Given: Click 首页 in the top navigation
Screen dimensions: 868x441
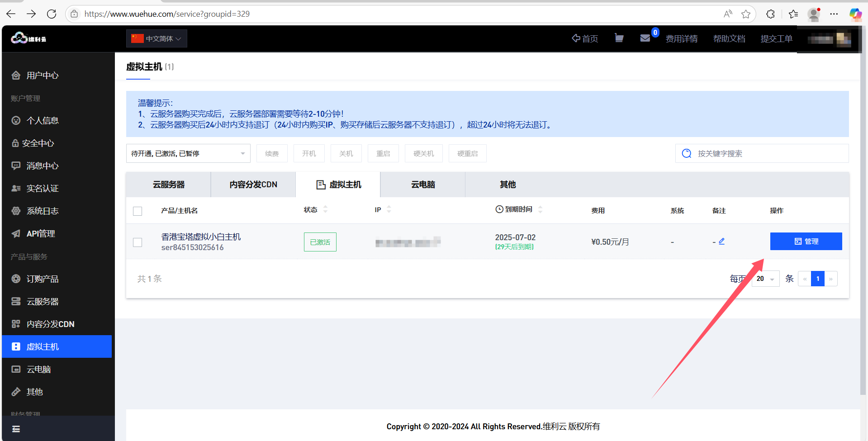Looking at the screenshot, I should tap(585, 38).
